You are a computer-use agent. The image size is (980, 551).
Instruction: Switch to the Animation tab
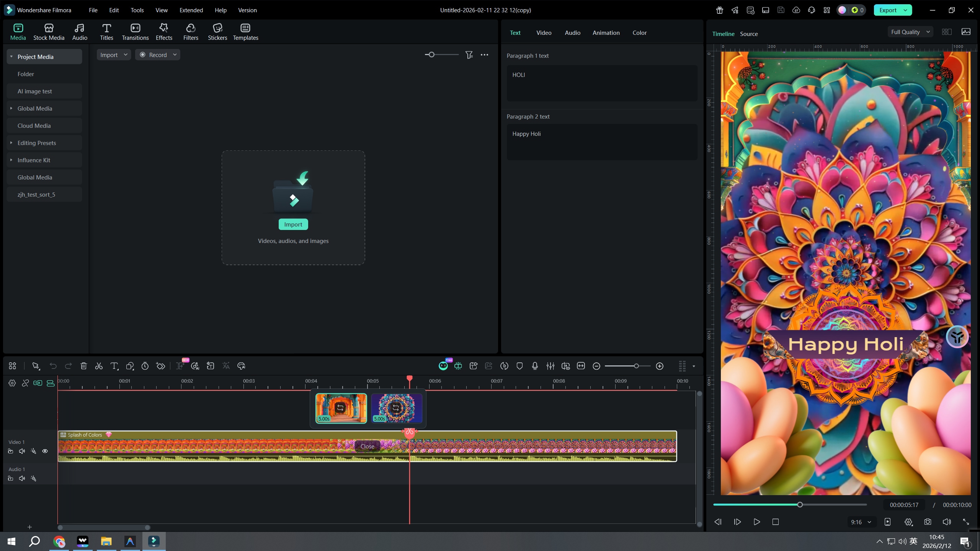pyautogui.click(x=606, y=33)
